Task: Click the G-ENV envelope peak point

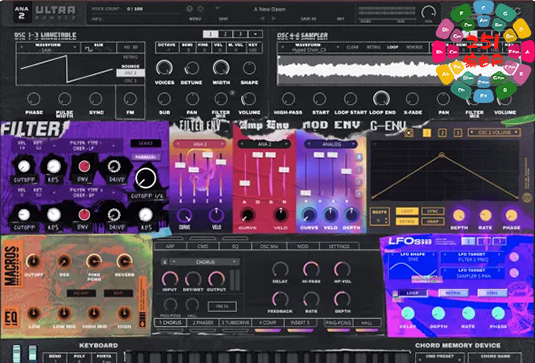Action: 442,155
